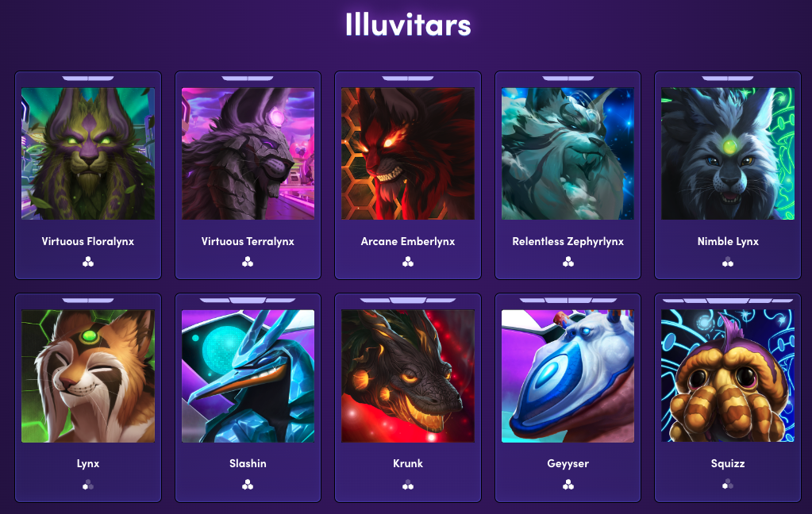This screenshot has width=812, height=514.
Task: Click the stage icon below Nimble Lynx
Action: pos(728,262)
